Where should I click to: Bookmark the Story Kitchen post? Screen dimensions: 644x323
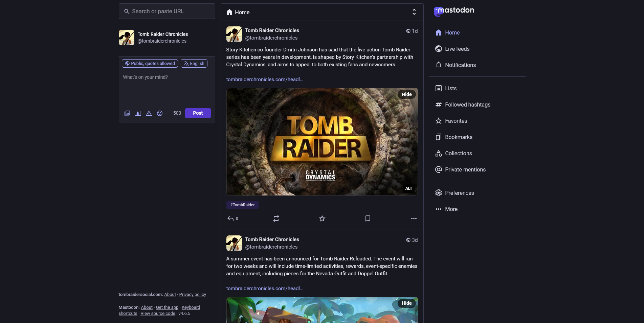pyautogui.click(x=368, y=218)
